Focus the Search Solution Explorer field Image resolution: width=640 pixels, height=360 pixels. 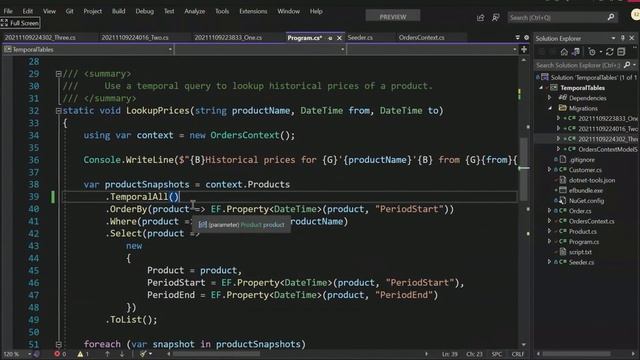pyautogui.click(x=578, y=65)
